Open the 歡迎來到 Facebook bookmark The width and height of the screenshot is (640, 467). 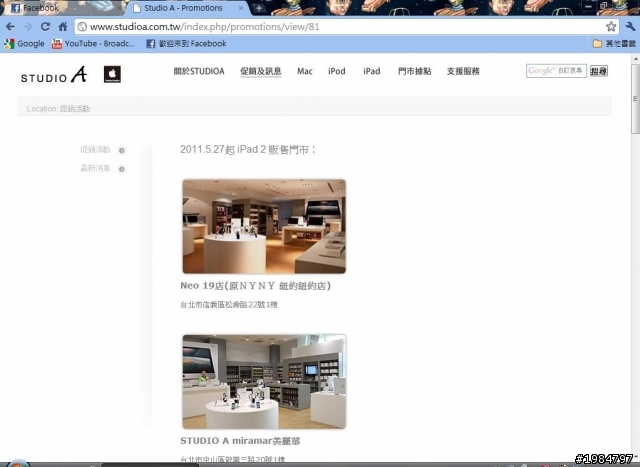pos(186,44)
